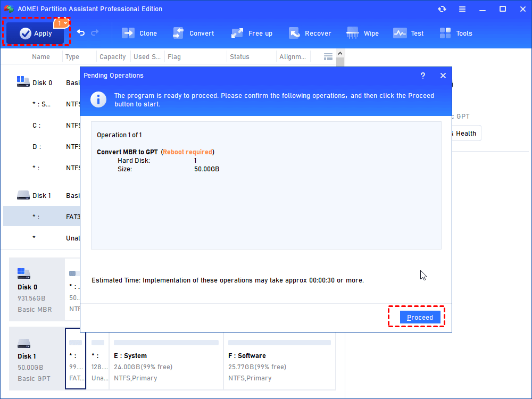Select Disk 1 in the disk list
Image resolution: width=532 pixels, height=399 pixels.
[41, 195]
